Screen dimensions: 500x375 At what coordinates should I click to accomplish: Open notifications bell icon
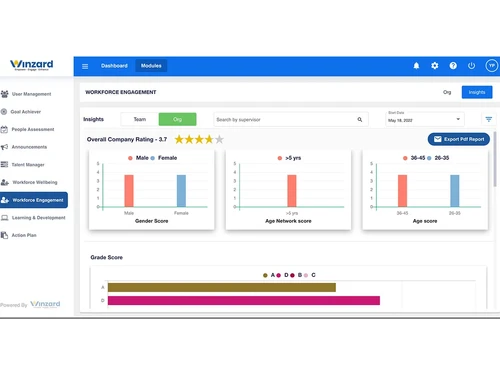(416, 66)
